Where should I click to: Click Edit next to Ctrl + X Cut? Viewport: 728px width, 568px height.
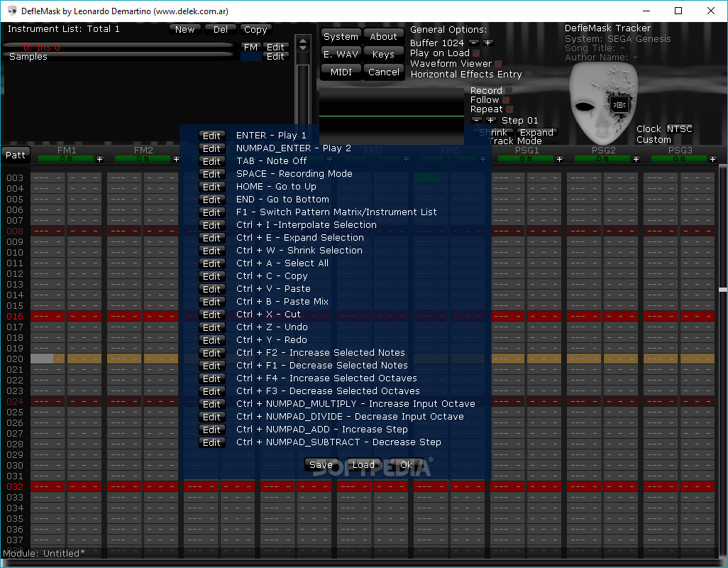[x=211, y=315]
